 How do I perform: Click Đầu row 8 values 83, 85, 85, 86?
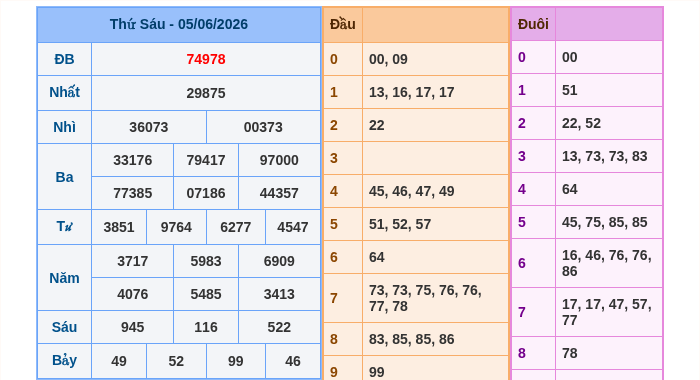pyautogui.click(x=412, y=340)
